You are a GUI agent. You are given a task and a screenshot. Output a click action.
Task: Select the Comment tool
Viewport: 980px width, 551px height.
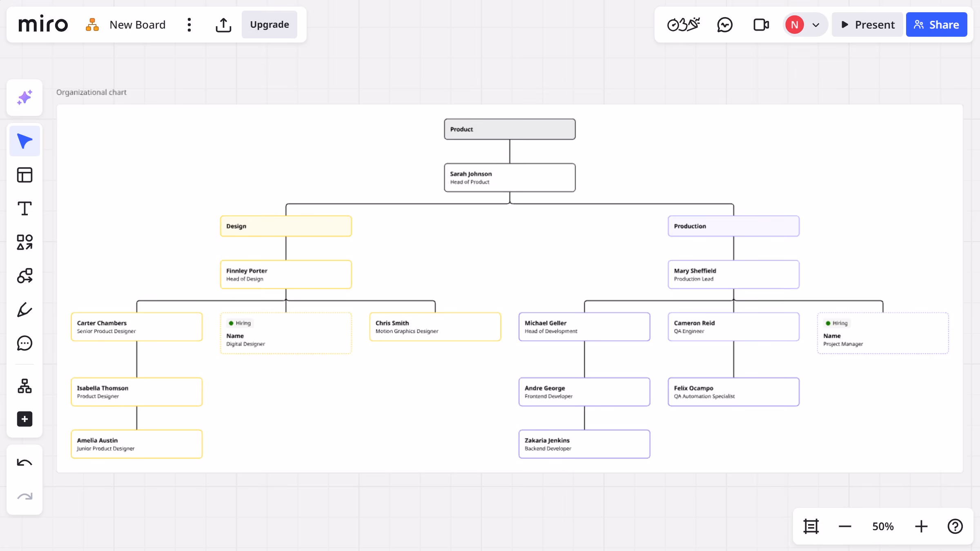24,343
